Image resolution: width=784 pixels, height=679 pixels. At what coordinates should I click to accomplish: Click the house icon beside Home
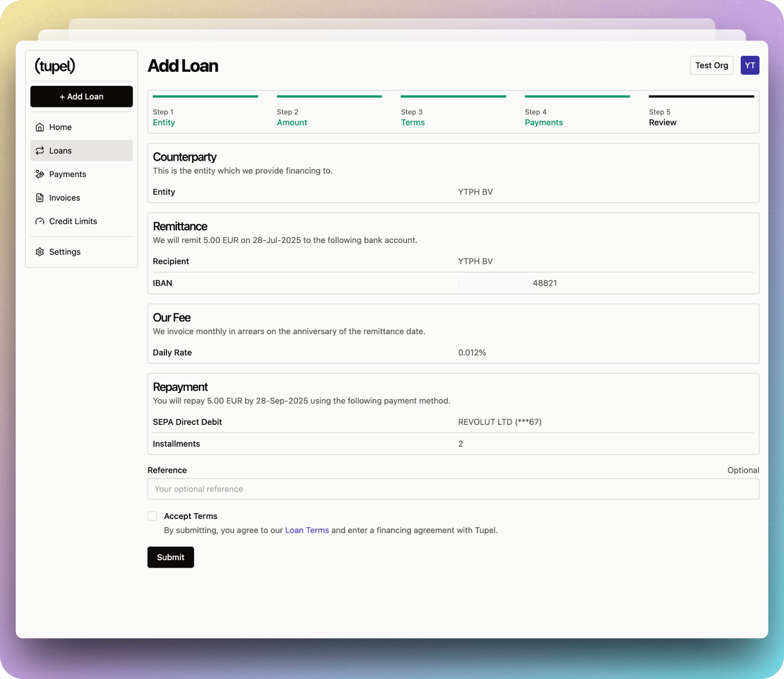40,127
